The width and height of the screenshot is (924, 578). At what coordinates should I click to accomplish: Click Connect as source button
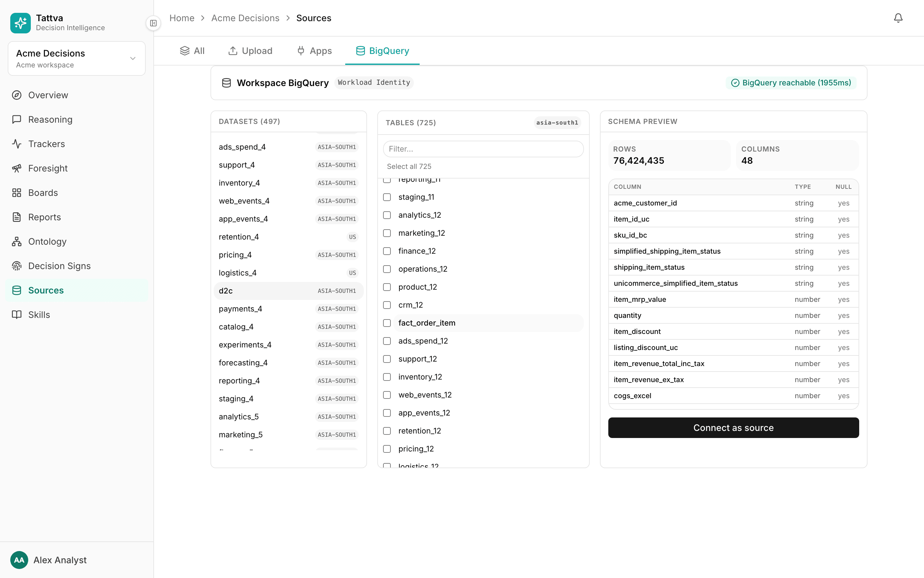click(733, 428)
